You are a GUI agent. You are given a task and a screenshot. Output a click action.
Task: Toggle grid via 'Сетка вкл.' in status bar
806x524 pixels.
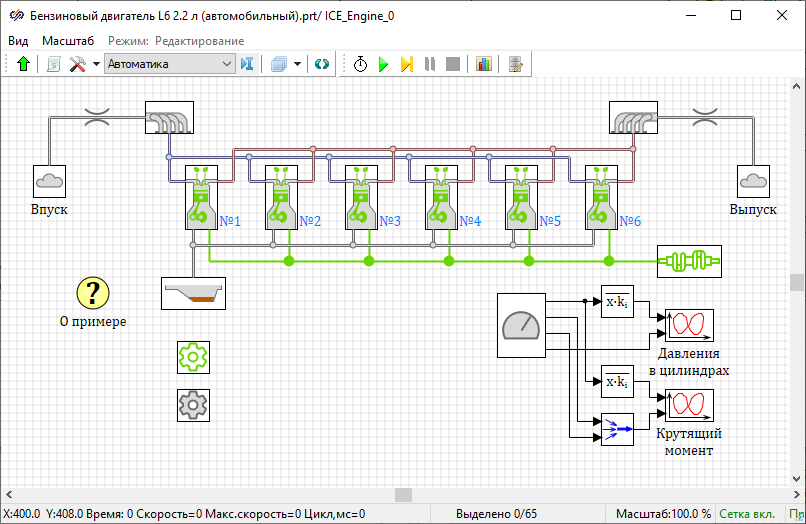point(744,514)
